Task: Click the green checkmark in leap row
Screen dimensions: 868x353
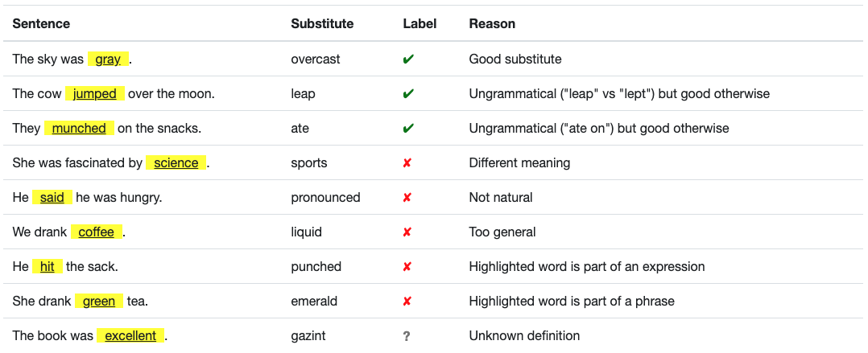Action: point(408,94)
